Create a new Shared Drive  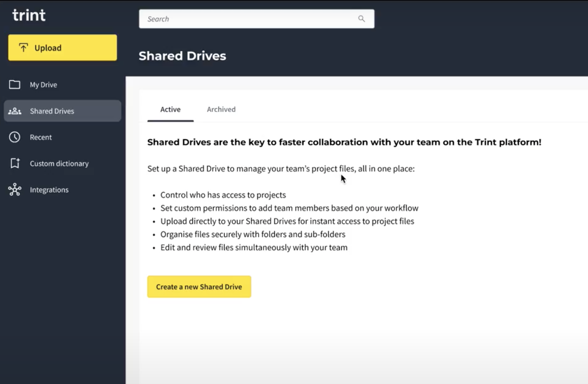click(x=199, y=287)
